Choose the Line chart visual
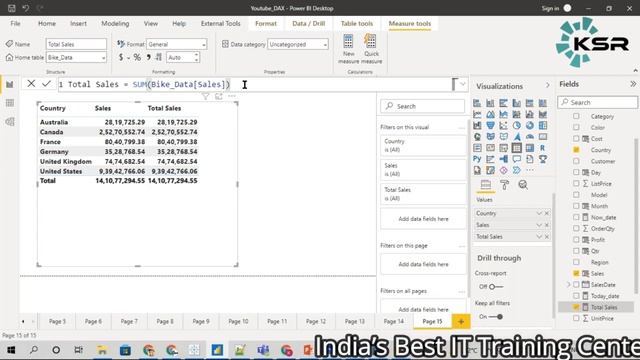The height and width of the screenshot is (360, 640). click(x=477, y=114)
